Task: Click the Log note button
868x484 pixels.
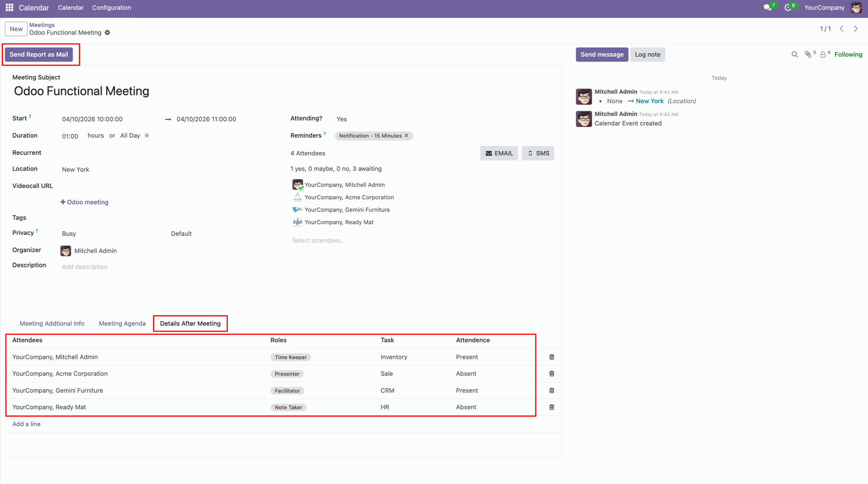Action: pyautogui.click(x=647, y=55)
